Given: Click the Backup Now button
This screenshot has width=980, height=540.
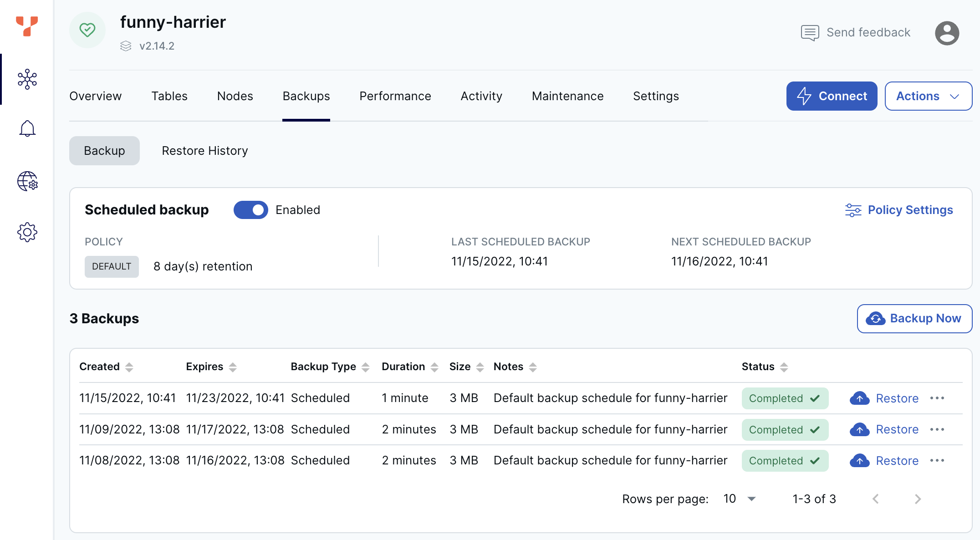Looking at the screenshot, I should [x=914, y=318].
